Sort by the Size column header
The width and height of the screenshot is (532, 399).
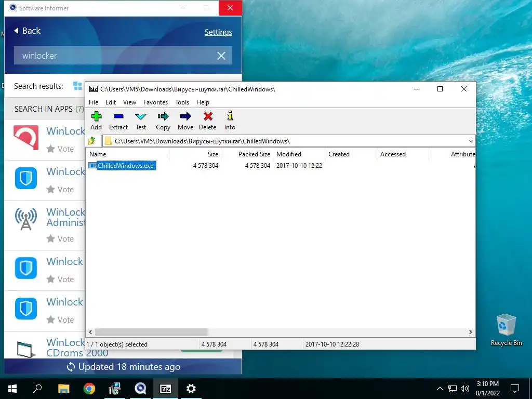[x=195, y=154]
